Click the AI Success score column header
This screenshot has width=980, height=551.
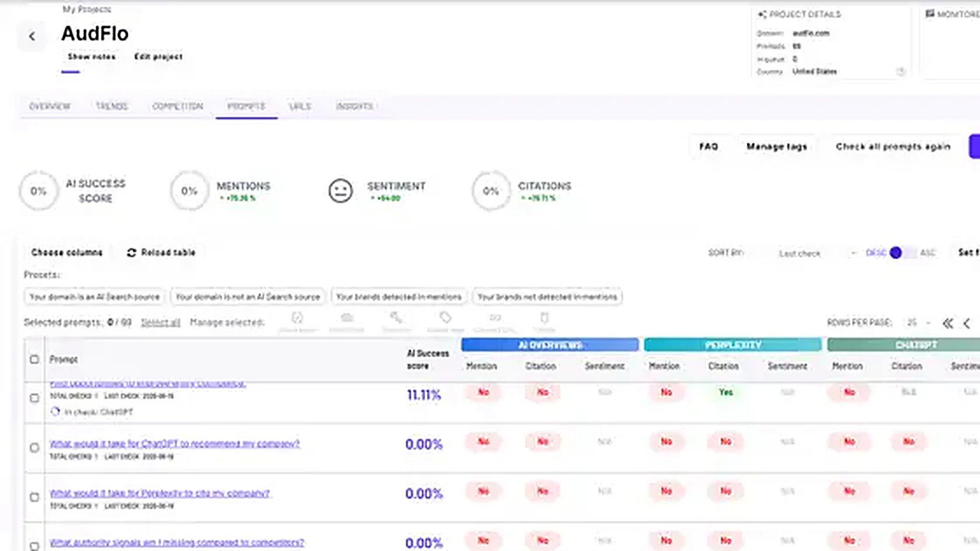pyautogui.click(x=428, y=359)
